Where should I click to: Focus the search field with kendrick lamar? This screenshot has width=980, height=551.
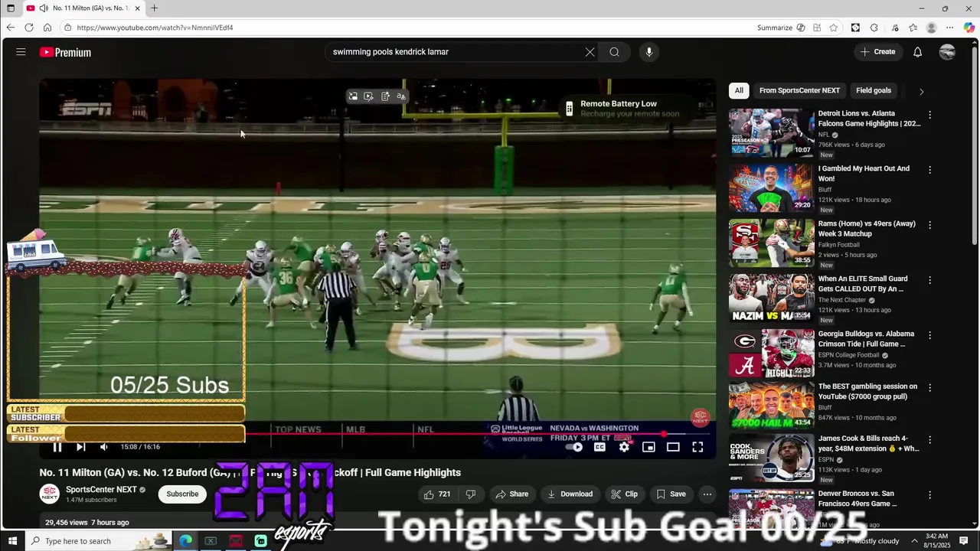[456, 52]
